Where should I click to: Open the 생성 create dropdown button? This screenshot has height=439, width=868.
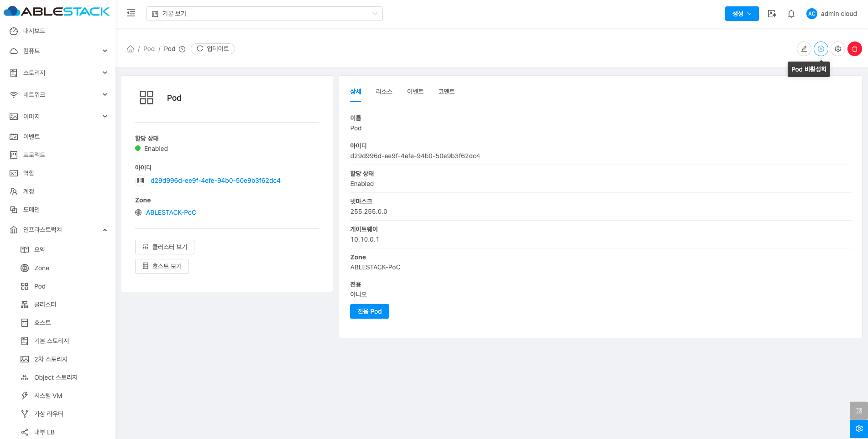tap(742, 14)
